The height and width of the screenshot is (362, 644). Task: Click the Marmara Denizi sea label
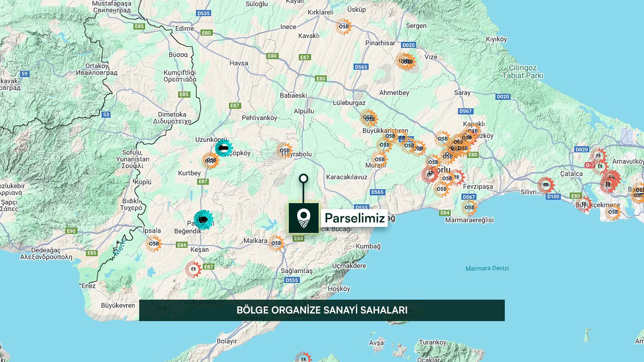pos(487,268)
